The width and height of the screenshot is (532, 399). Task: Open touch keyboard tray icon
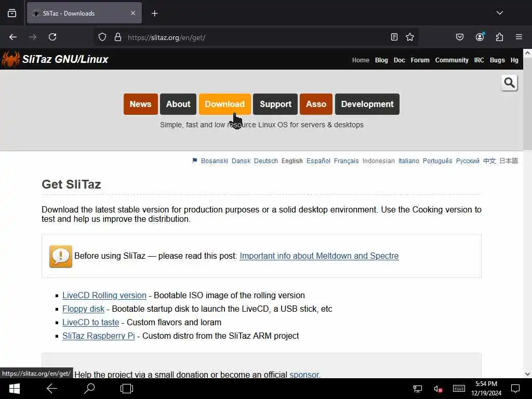pos(459,389)
